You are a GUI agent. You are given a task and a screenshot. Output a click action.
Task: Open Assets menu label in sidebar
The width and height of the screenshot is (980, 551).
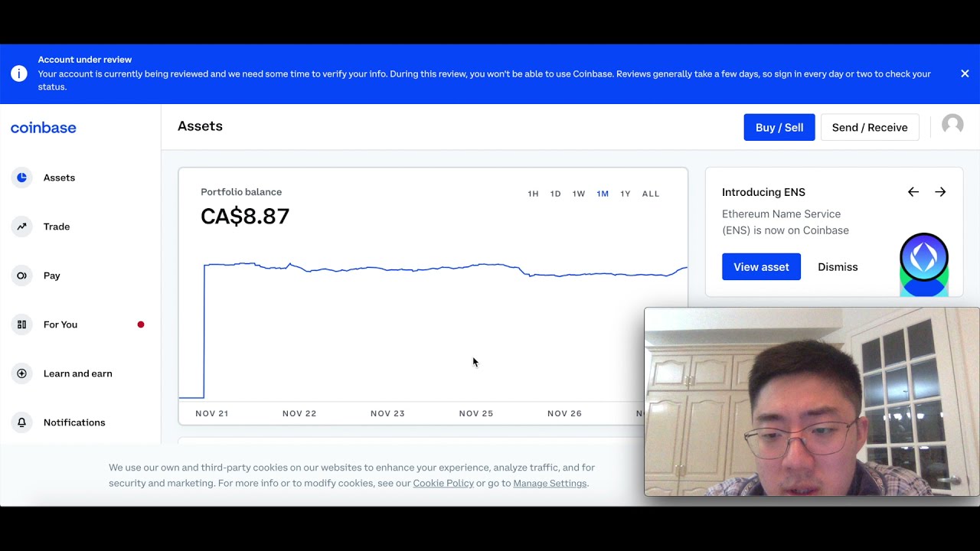pyautogui.click(x=59, y=178)
